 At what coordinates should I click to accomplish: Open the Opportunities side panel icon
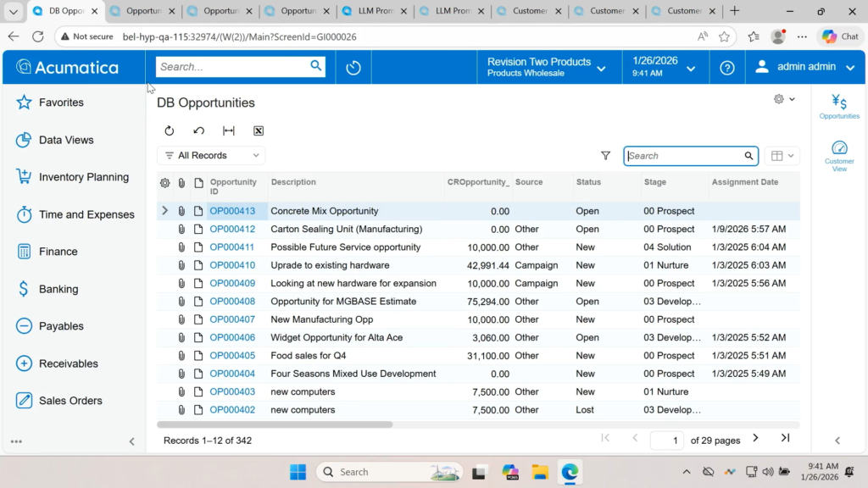839,107
